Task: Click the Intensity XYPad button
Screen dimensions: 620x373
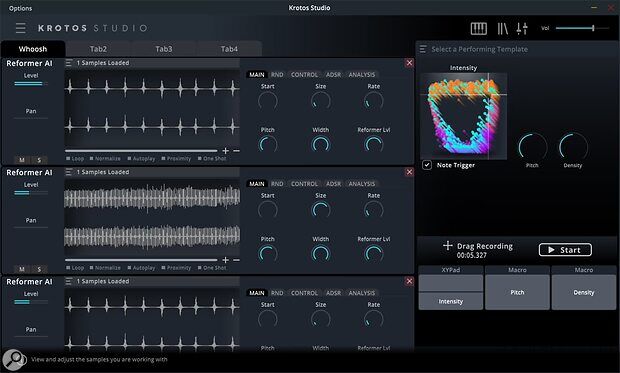Action: click(x=451, y=301)
